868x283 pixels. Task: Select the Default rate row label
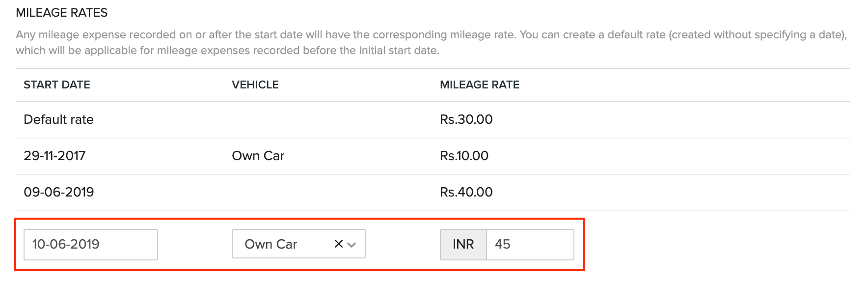[x=58, y=119]
